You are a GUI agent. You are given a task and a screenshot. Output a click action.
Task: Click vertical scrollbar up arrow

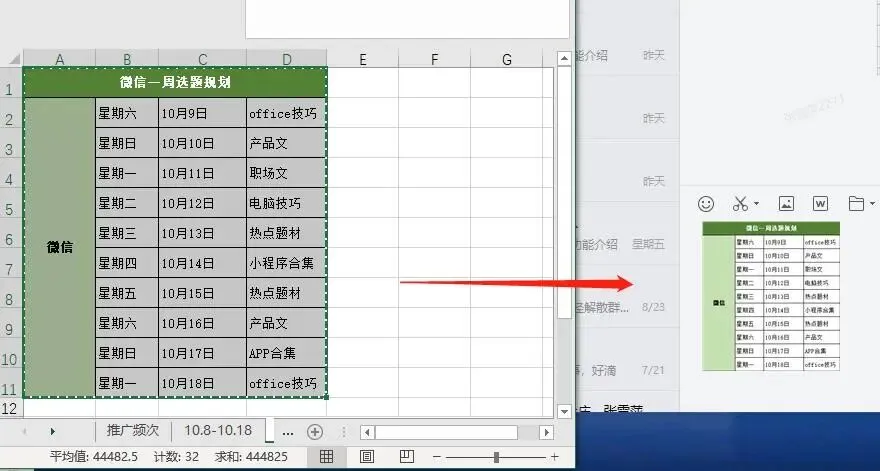click(x=564, y=58)
